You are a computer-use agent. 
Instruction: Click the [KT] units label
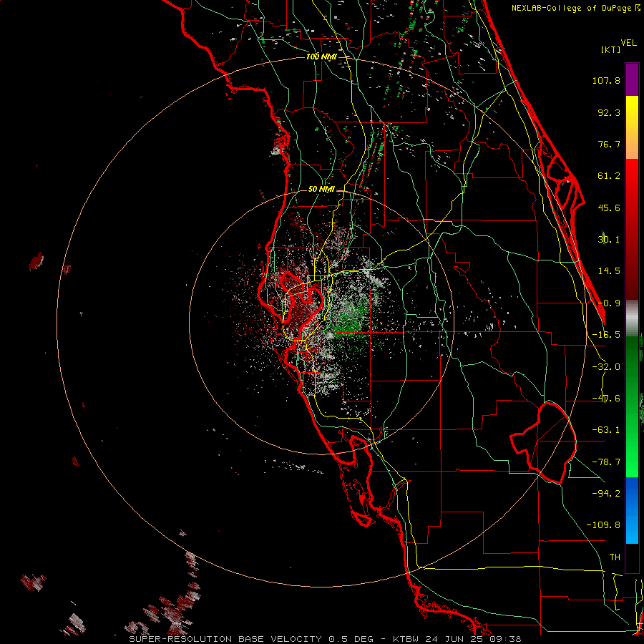click(x=610, y=49)
